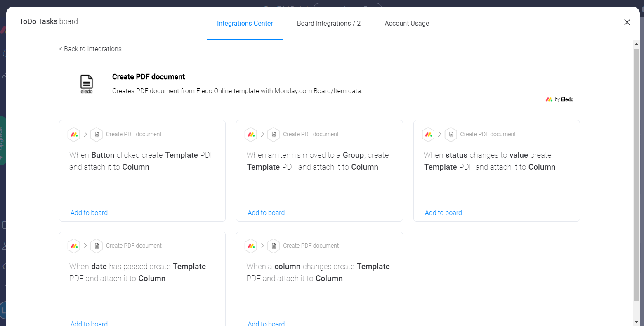Viewport: 644px width, 326px height.
Task: Click the vertical scrollbar on the right
Action: point(636,165)
